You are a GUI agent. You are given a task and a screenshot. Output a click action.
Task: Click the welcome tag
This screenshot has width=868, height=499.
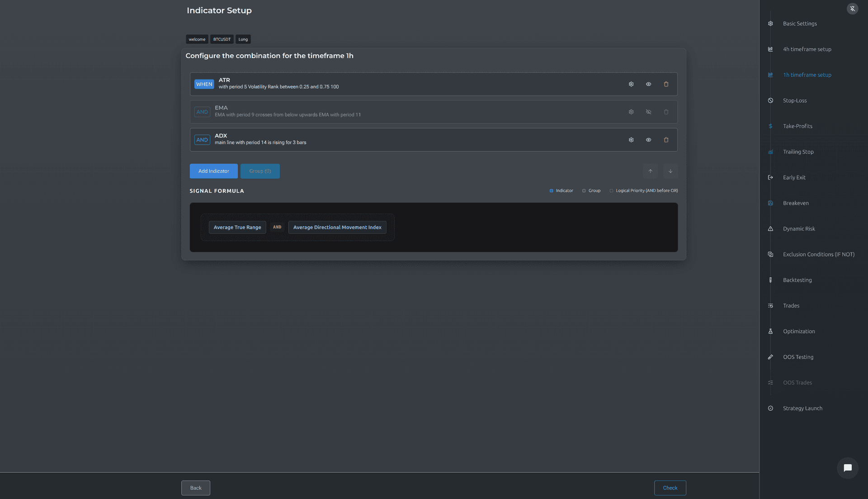click(x=197, y=39)
